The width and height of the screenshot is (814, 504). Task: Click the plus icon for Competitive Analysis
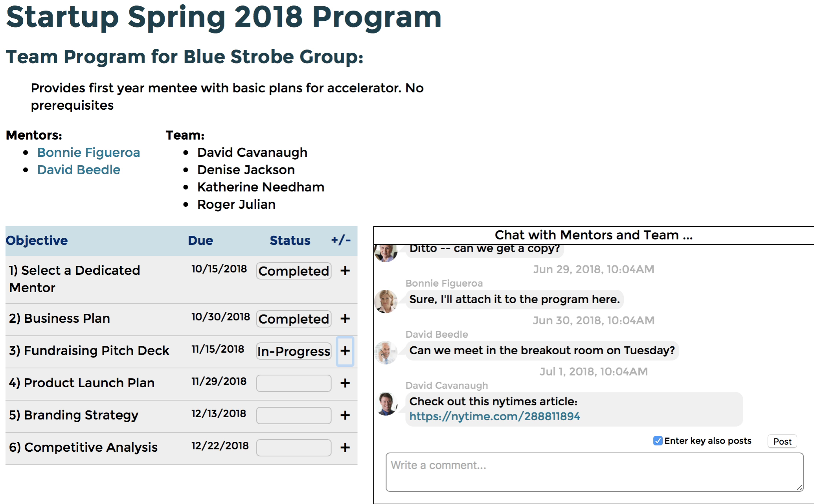pyautogui.click(x=345, y=448)
